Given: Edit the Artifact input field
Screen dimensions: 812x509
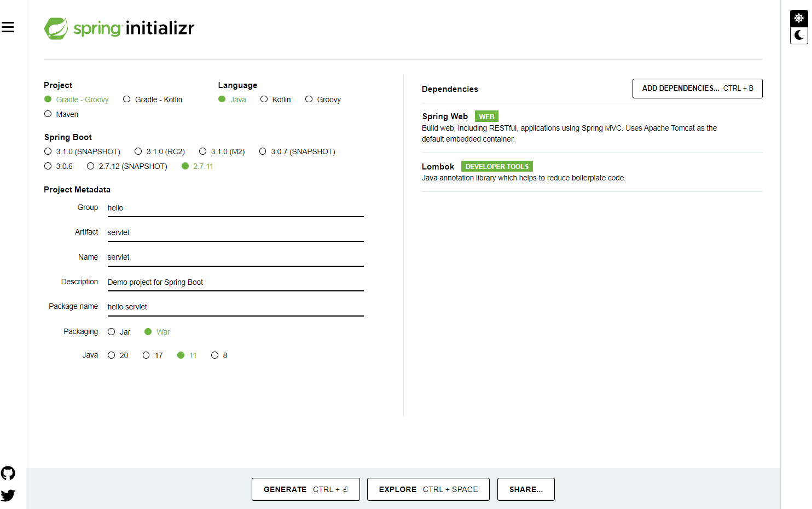Looking at the screenshot, I should click(235, 232).
